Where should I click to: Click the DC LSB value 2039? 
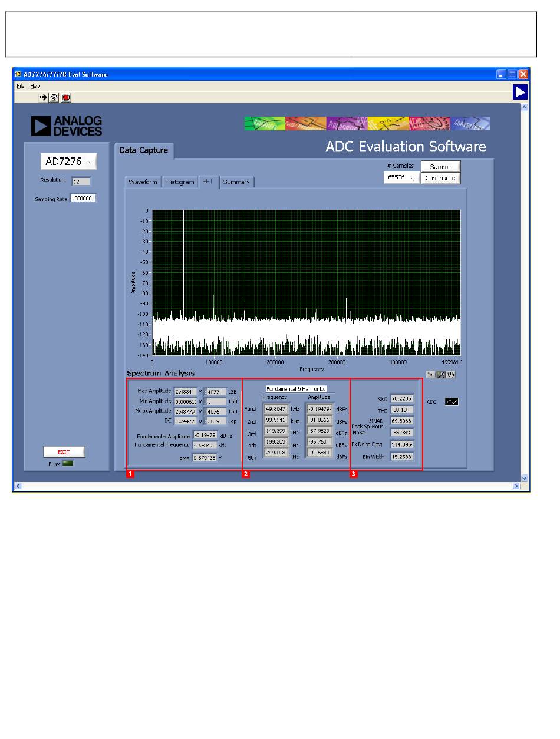click(215, 421)
